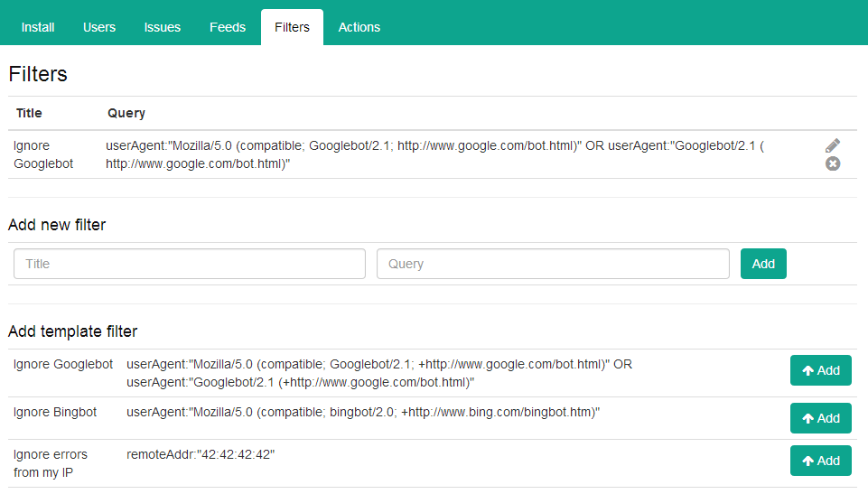The width and height of the screenshot is (868, 494).
Task: Focus the Title input field
Action: [190, 264]
